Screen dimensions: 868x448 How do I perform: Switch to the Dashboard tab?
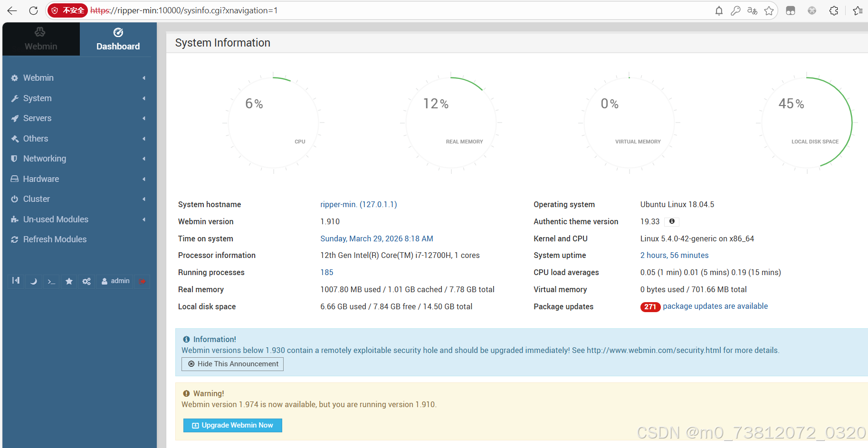tap(118, 39)
